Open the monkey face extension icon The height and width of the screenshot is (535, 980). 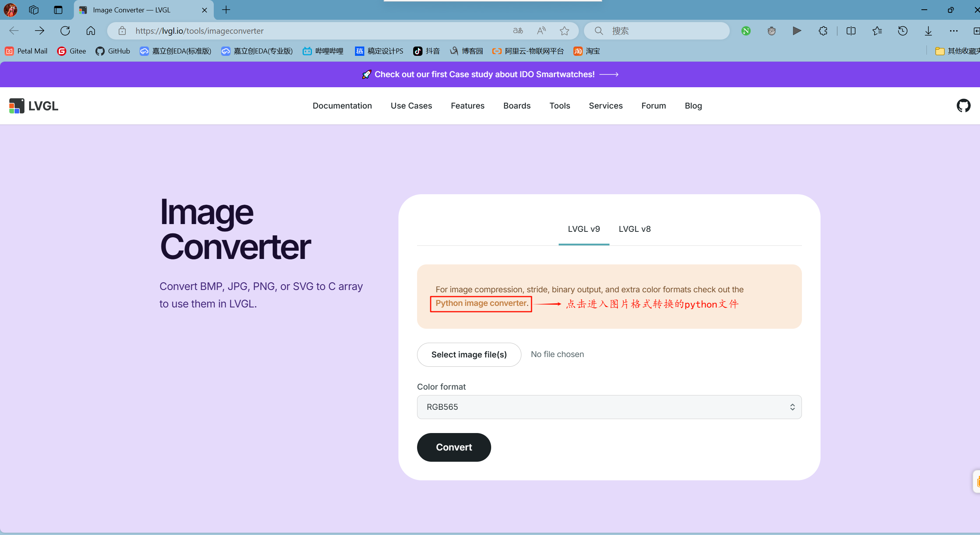pyautogui.click(x=772, y=31)
